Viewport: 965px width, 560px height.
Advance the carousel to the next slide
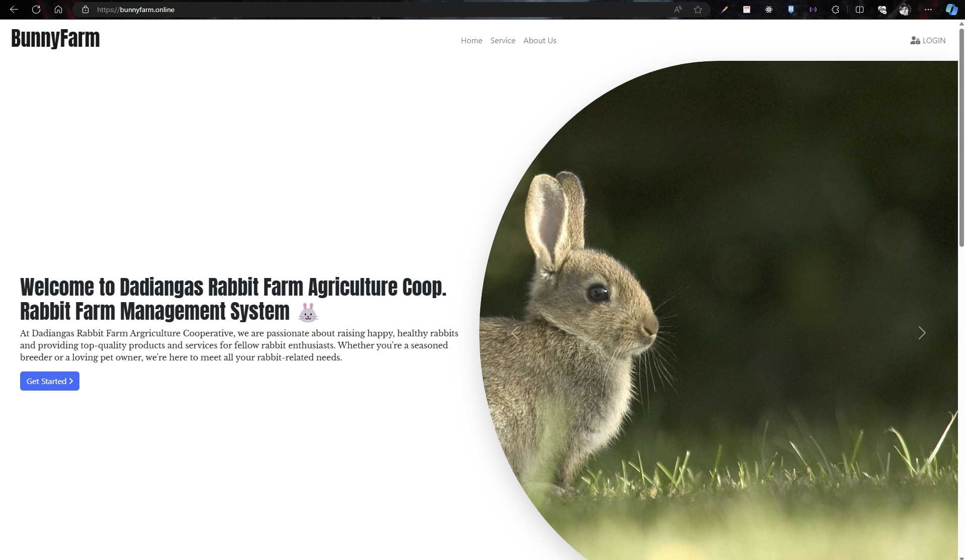(922, 333)
